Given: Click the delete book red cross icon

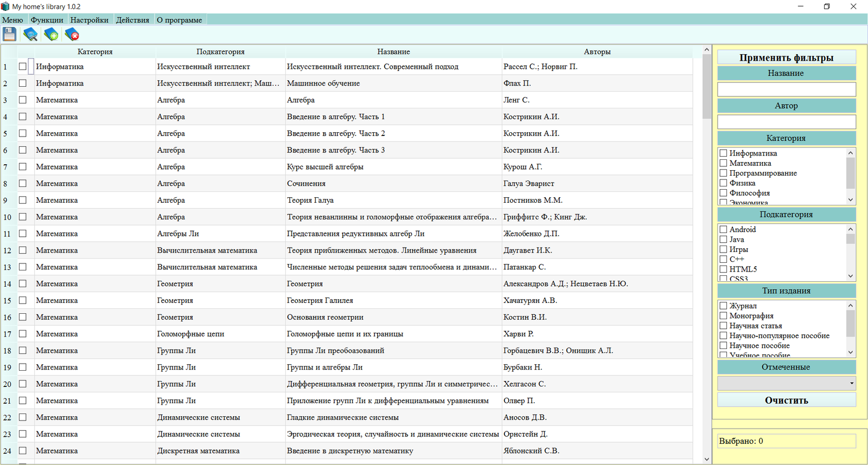Looking at the screenshot, I should click(x=72, y=35).
